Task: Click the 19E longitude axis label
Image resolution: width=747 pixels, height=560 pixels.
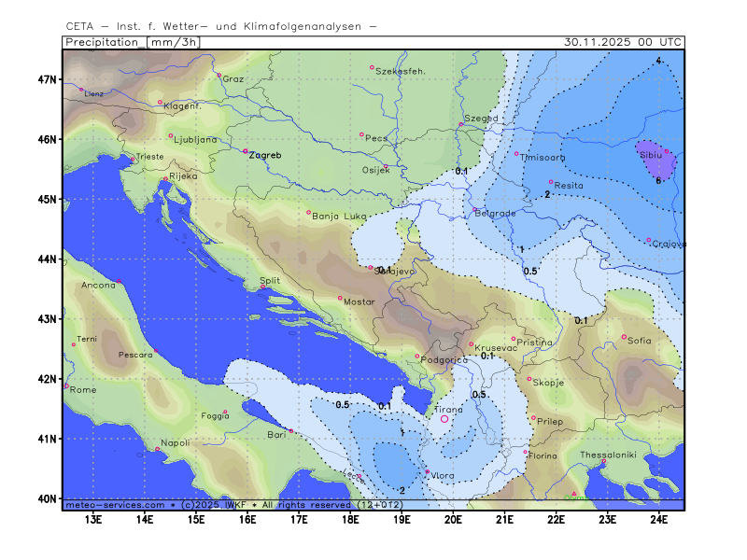Action: (402, 519)
